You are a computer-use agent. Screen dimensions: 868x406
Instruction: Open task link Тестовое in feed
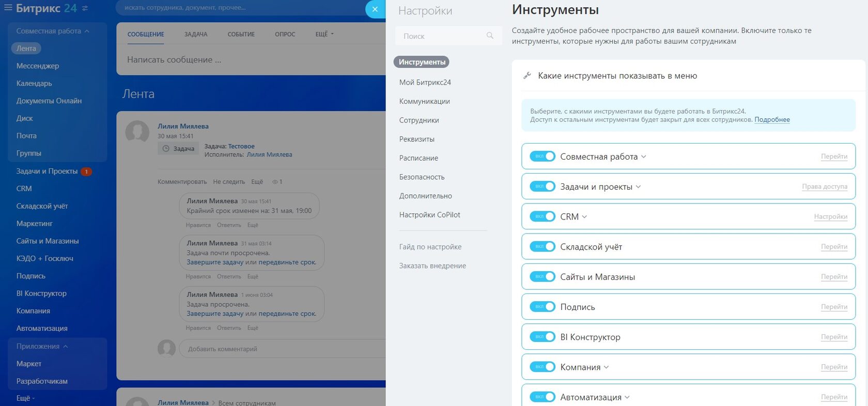(x=241, y=146)
